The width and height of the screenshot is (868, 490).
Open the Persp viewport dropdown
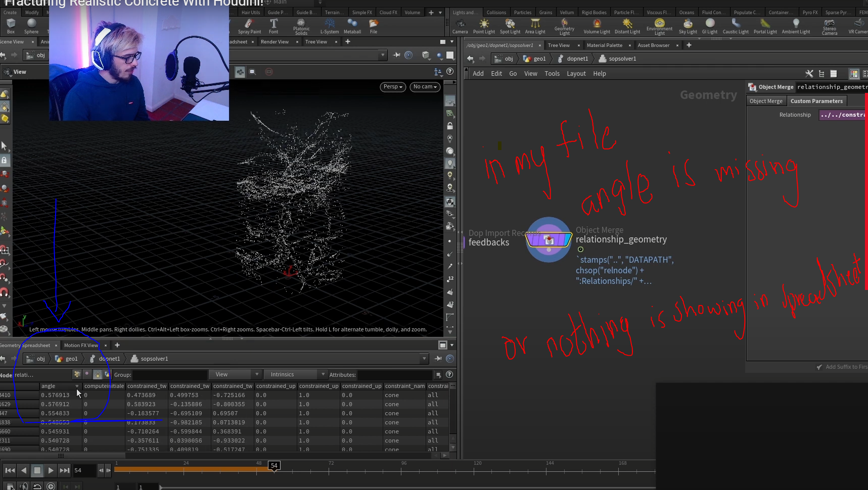point(393,87)
